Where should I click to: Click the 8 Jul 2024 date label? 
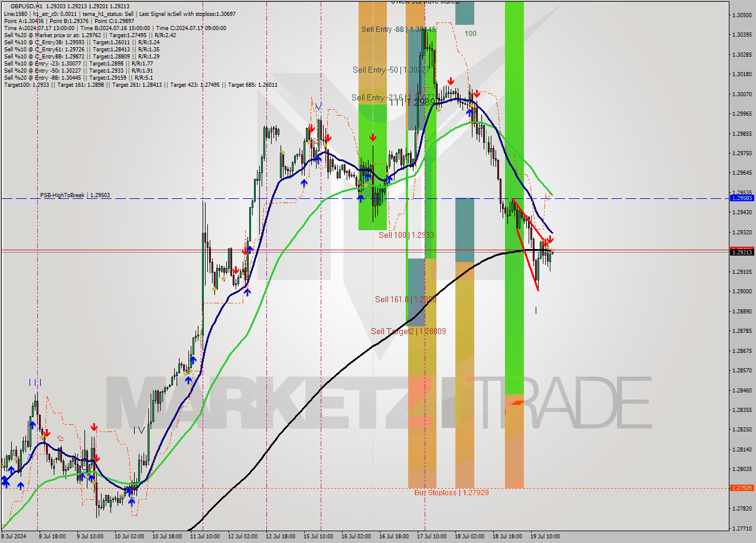(14, 537)
